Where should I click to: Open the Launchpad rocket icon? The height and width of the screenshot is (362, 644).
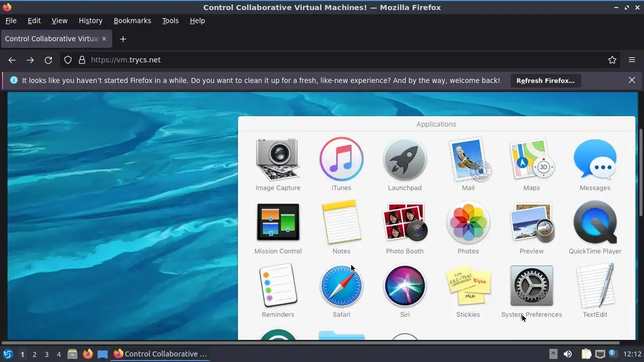pos(405,159)
